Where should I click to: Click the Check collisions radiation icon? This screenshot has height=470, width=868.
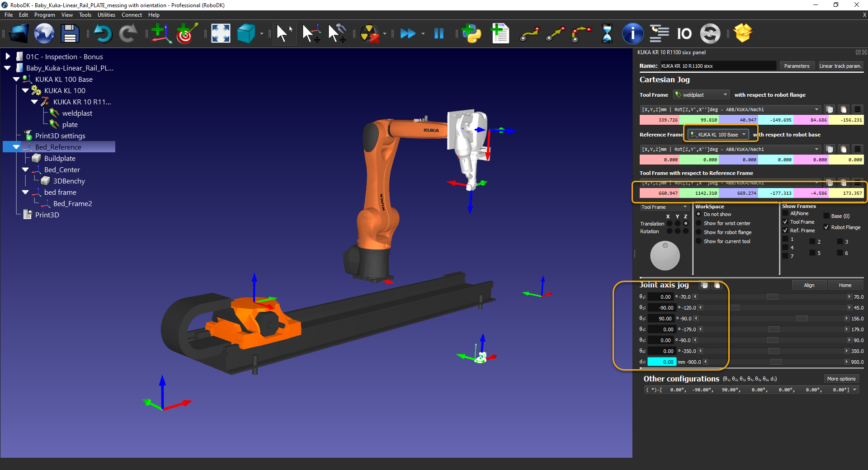(x=369, y=34)
